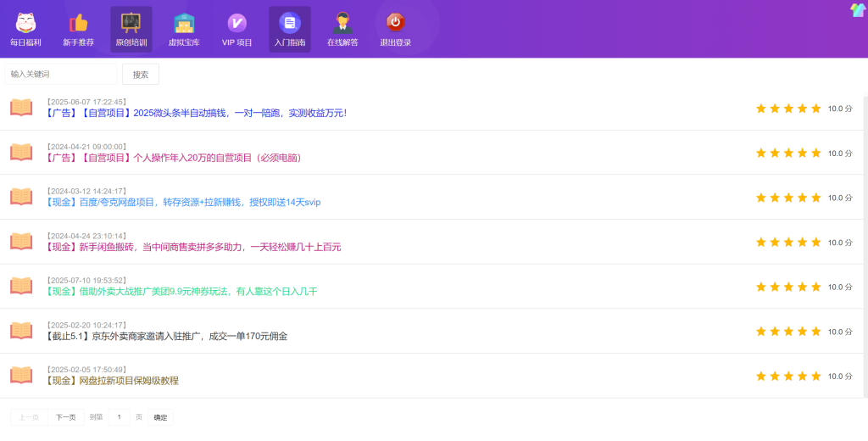Go to next page with 下一页
This screenshot has height=441, width=868.
pos(65,417)
